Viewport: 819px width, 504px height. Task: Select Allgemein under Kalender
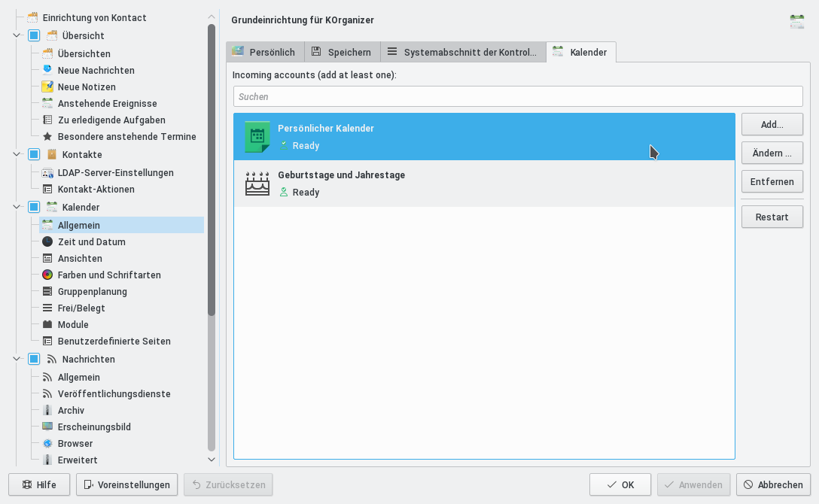121,225
